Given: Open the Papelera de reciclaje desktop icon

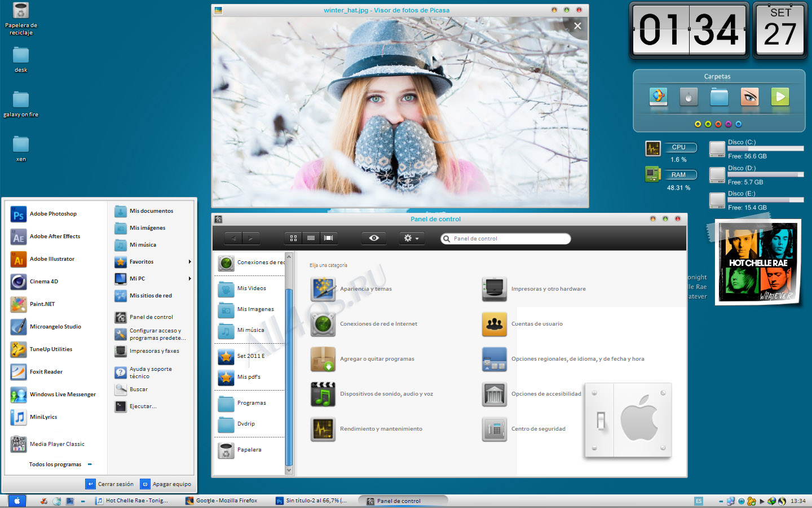Looking at the screenshot, I should point(21,11).
